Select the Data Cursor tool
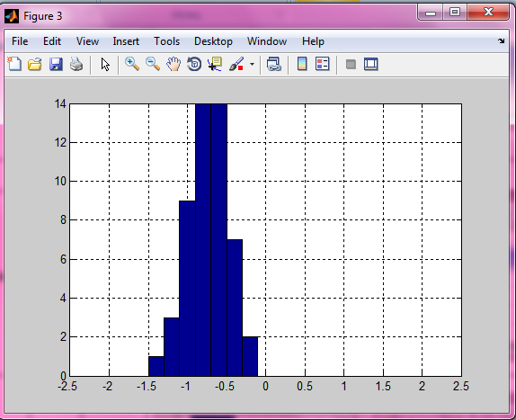Image resolution: width=516 pixels, height=420 pixels. (x=215, y=64)
